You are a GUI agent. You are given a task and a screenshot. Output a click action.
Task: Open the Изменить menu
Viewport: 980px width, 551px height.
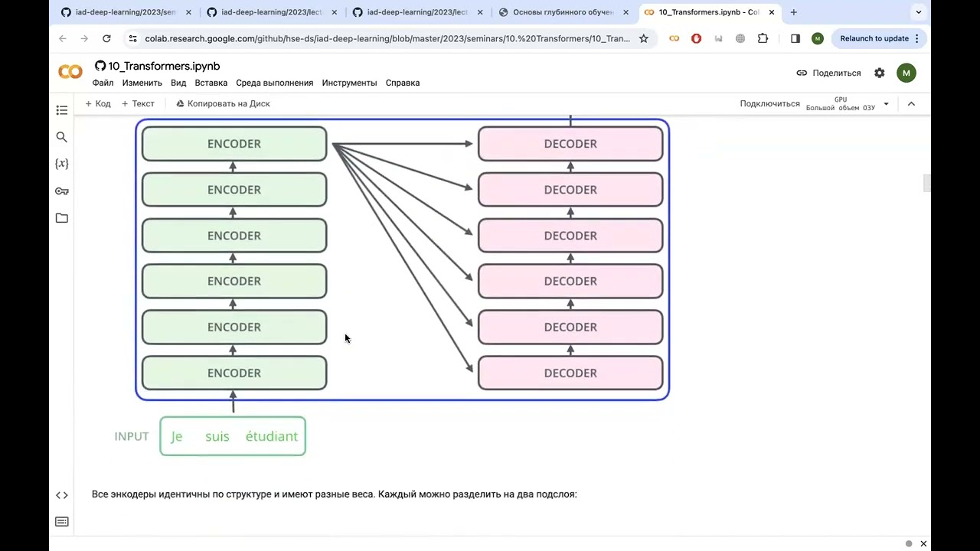click(x=142, y=83)
